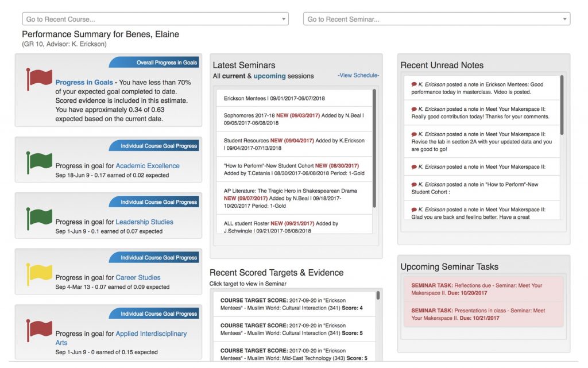This screenshot has height=368, width=588.
Task: Open the Leadership Studies course link
Action: coord(144,222)
